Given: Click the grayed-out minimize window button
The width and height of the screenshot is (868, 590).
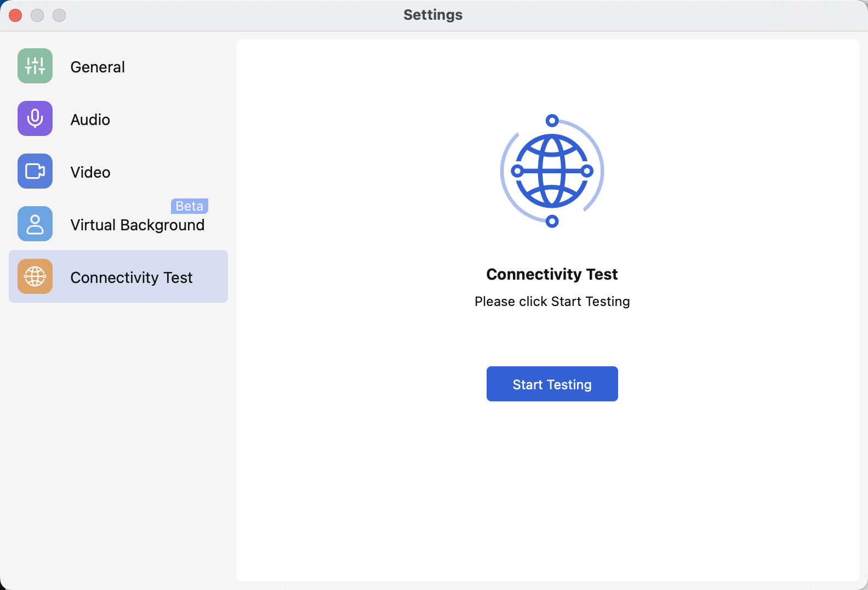Looking at the screenshot, I should point(37,15).
